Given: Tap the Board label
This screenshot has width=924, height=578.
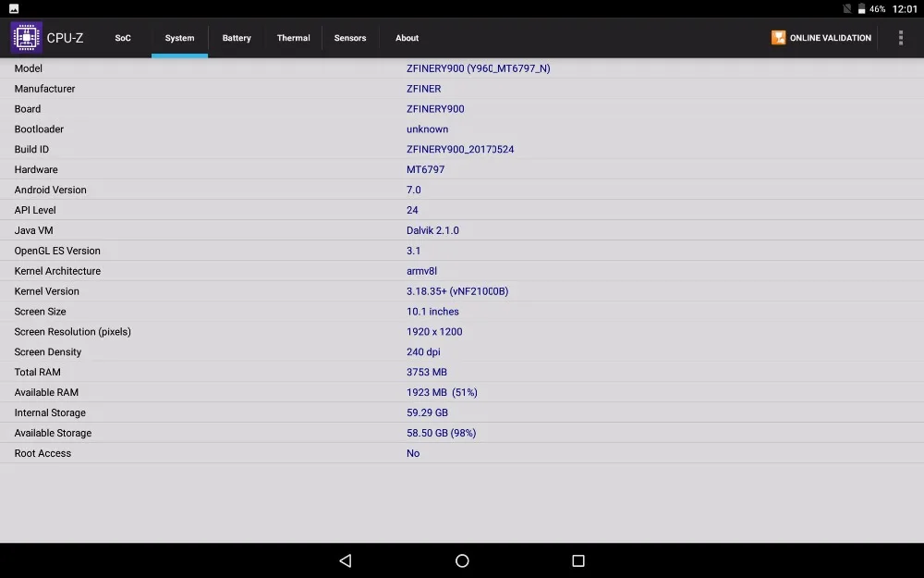Looking at the screenshot, I should tap(28, 109).
